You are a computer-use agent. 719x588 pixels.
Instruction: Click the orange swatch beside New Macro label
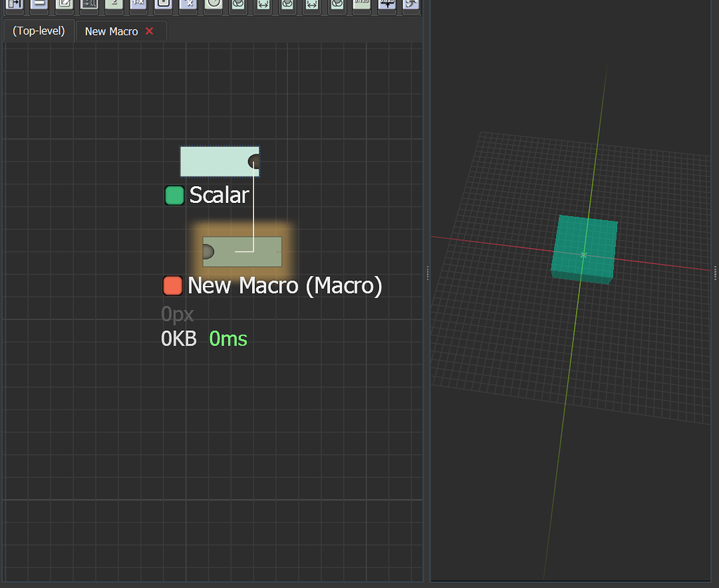[x=173, y=286]
